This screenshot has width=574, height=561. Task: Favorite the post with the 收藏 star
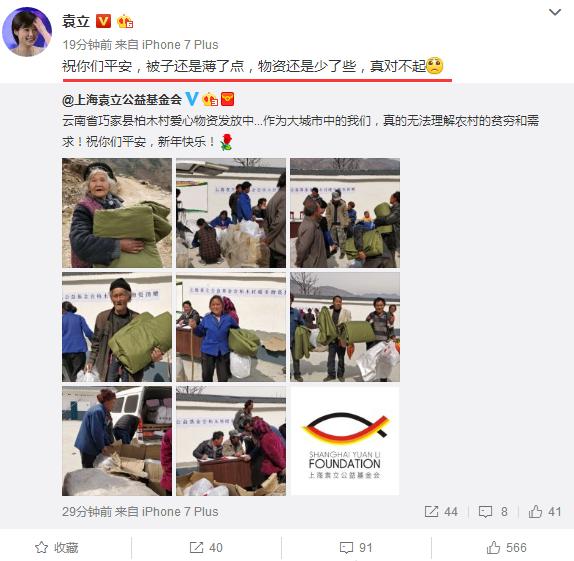pyautogui.click(x=57, y=547)
